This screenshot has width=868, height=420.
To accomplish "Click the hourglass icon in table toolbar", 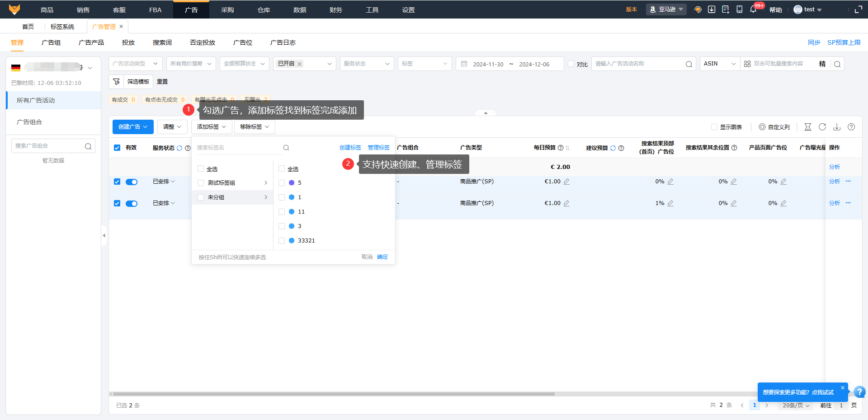I will tap(808, 127).
